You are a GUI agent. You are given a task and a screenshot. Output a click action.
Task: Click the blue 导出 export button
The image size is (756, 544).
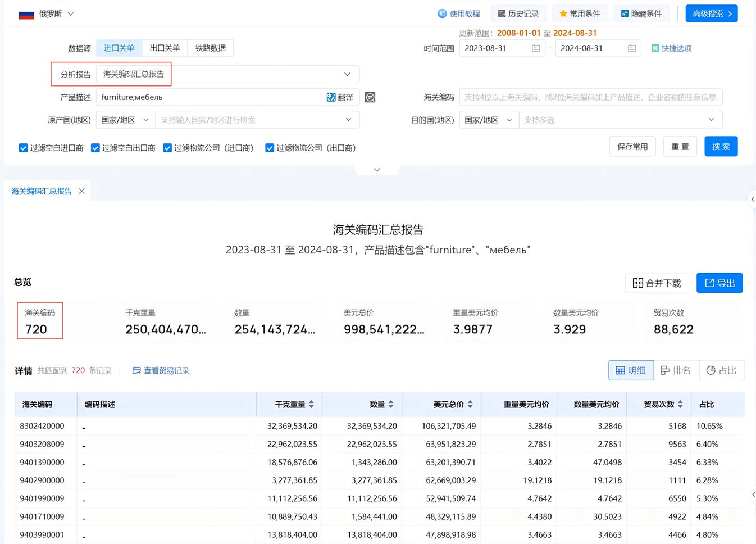(719, 283)
